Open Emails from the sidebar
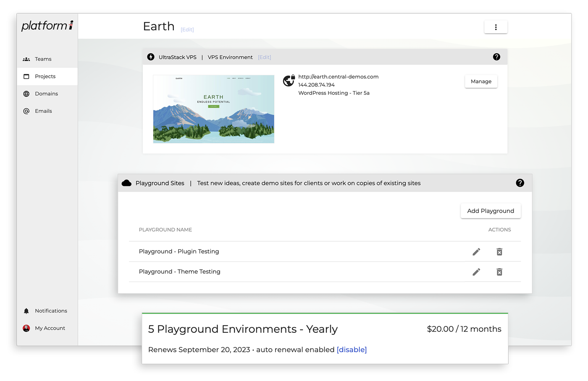Screen dimensions: 588x381 (x=43, y=111)
